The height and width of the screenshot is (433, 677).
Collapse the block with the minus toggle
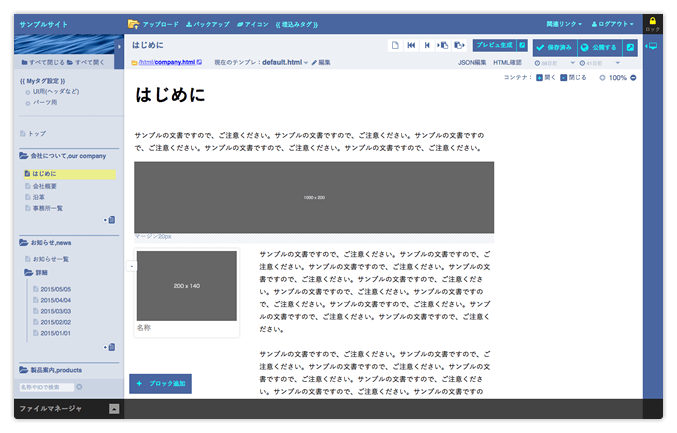[133, 266]
